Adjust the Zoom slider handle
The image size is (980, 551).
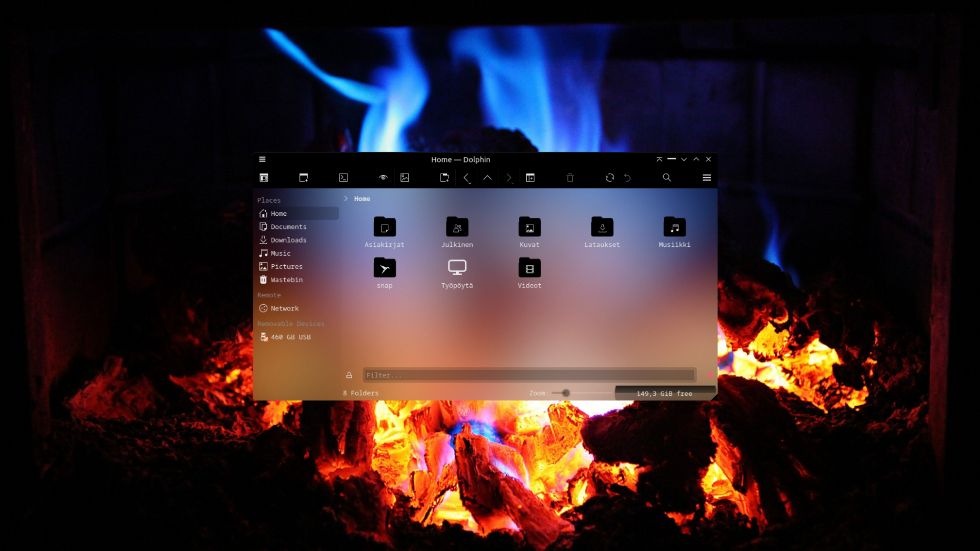tap(566, 393)
